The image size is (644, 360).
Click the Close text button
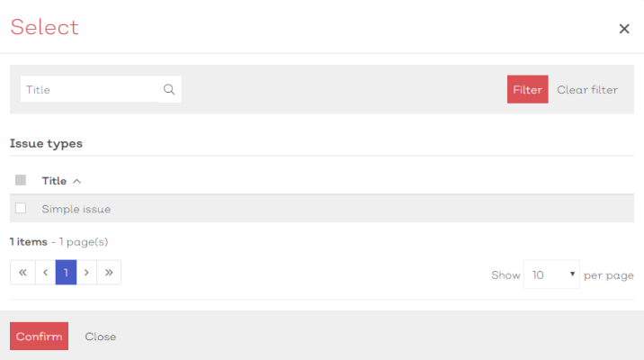coord(100,337)
